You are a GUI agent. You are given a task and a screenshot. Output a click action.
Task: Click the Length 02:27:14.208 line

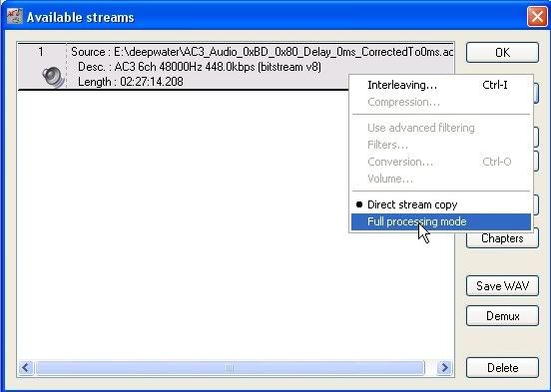point(131,82)
